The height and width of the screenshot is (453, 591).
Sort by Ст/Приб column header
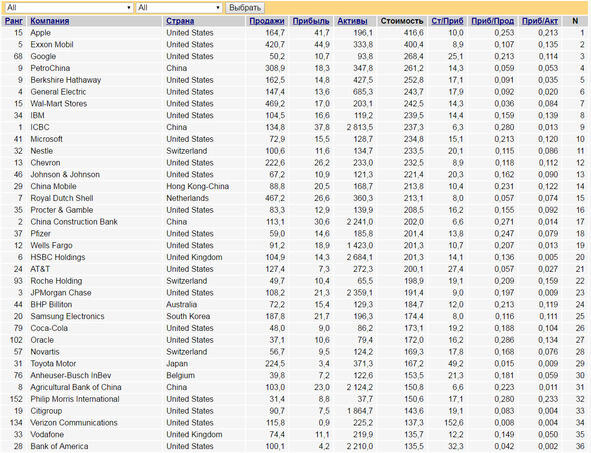(x=447, y=21)
